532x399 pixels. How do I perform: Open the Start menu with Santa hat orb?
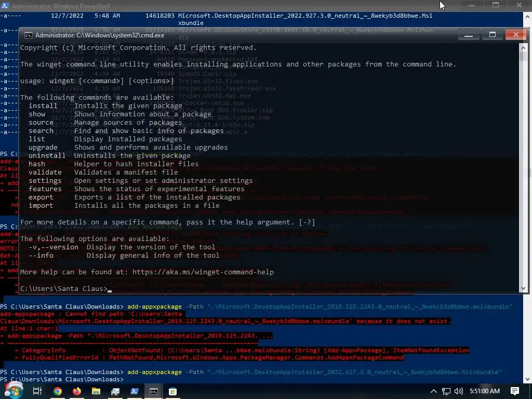click(x=13, y=390)
